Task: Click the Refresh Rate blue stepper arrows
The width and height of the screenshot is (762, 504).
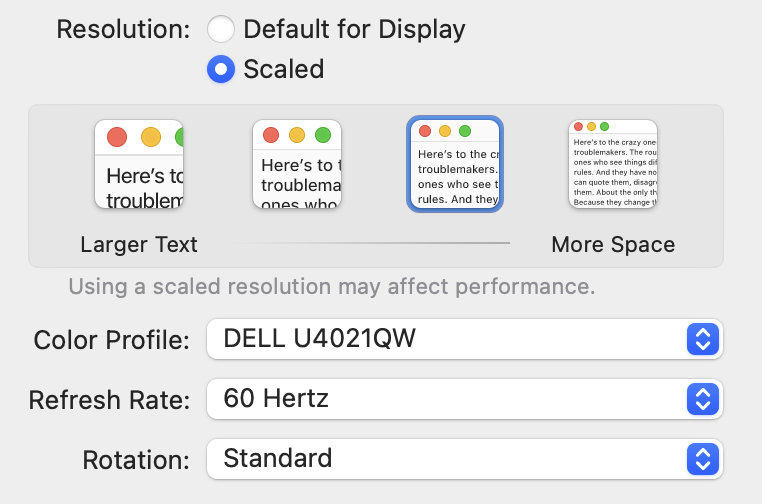Action: point(703,400)
